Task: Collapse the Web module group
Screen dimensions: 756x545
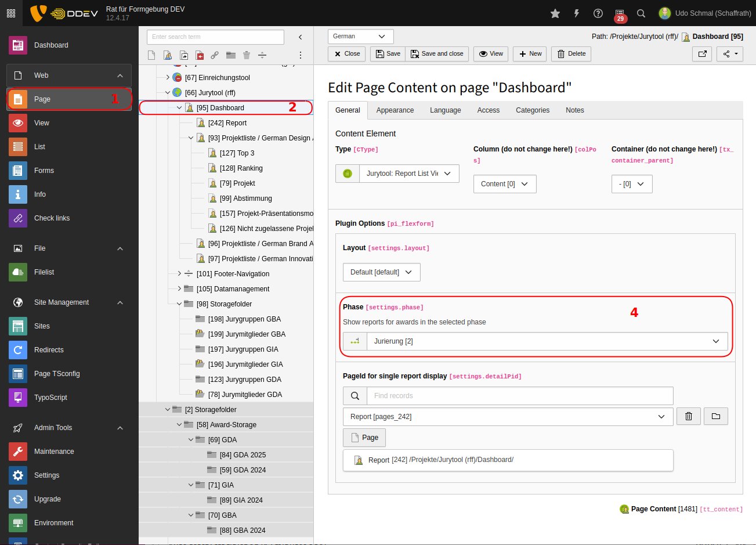Action: [x=120, y=75]
